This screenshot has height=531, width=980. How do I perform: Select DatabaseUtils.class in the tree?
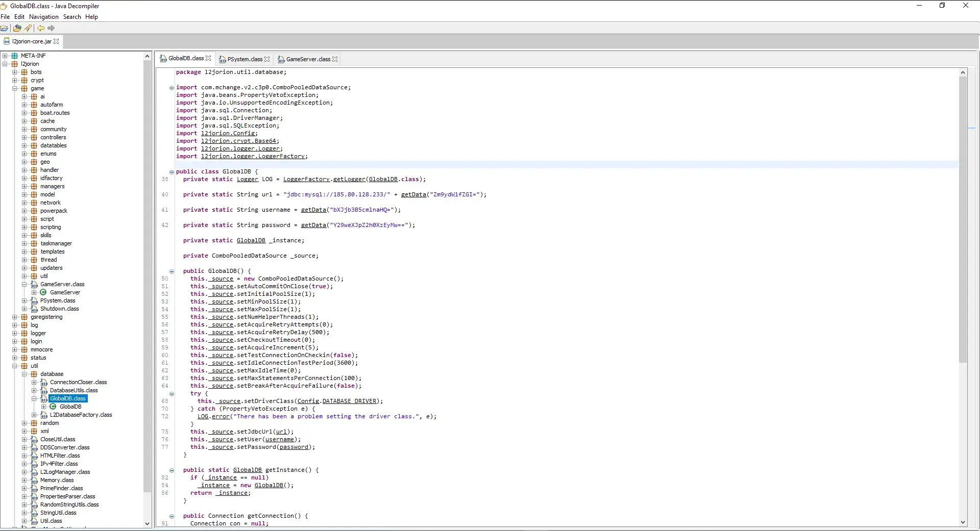[x=73, y=390]
